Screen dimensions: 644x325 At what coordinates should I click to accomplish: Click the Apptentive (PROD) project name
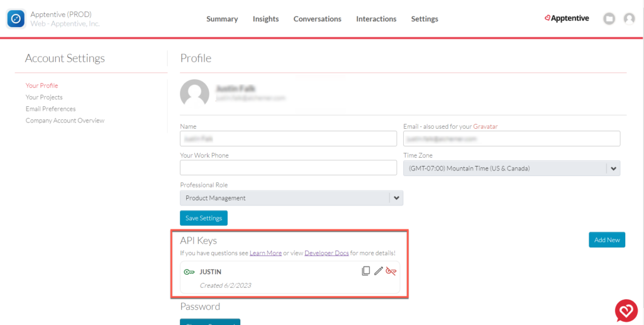(61, 14)
